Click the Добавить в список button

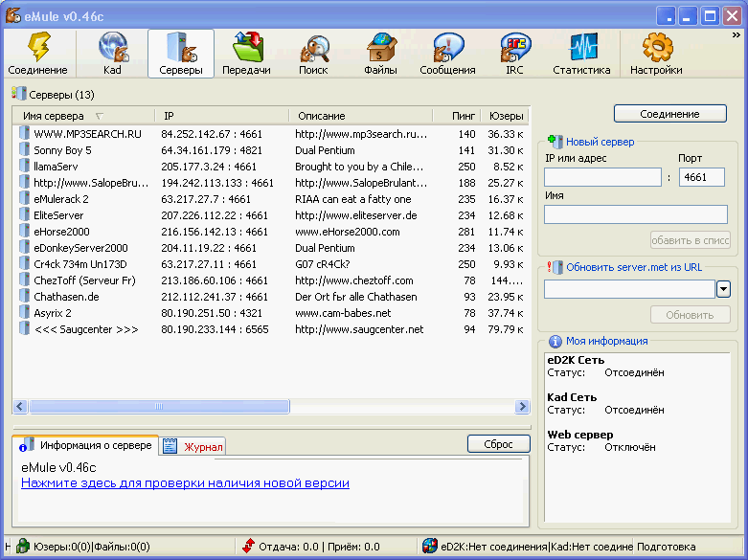[x=691, y=240]
